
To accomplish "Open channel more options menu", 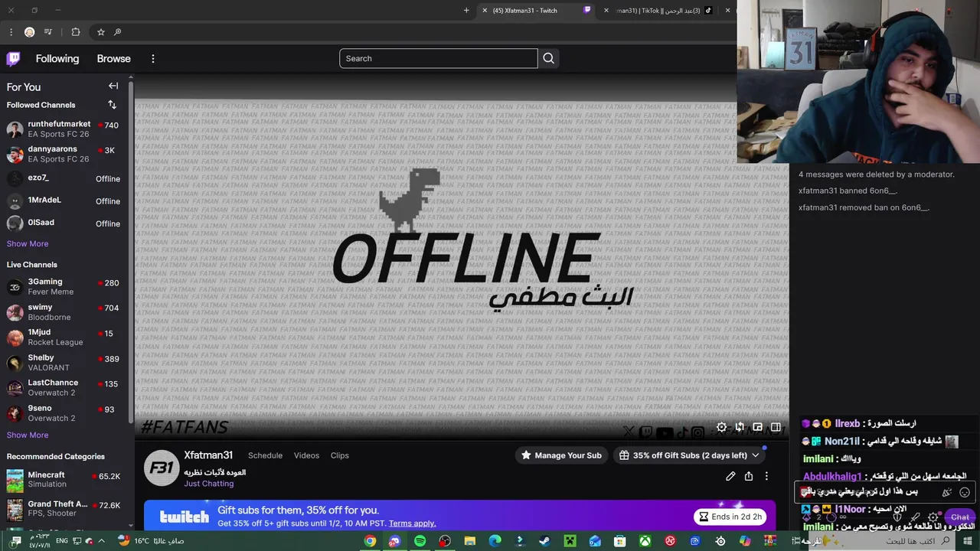I will coord(766,476).
